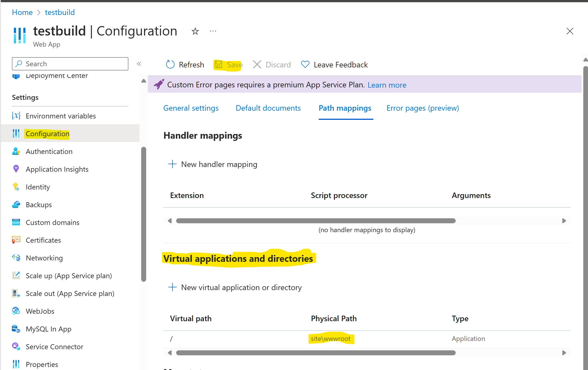588x370 pixels.
Task: Open the Error pages (preview) tab
Action: [422, 108]
